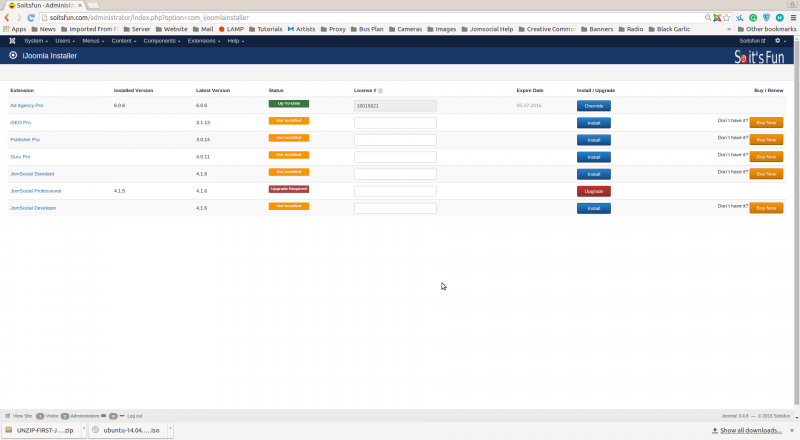This screenshot has width=800, height=440.
Task: Click the license field for Publisher Pro
Action: (x=395, y=140)
